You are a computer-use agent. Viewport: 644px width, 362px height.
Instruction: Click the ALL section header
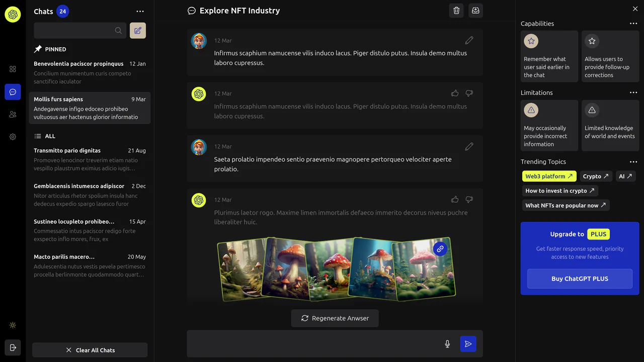[x=45, y=136]
